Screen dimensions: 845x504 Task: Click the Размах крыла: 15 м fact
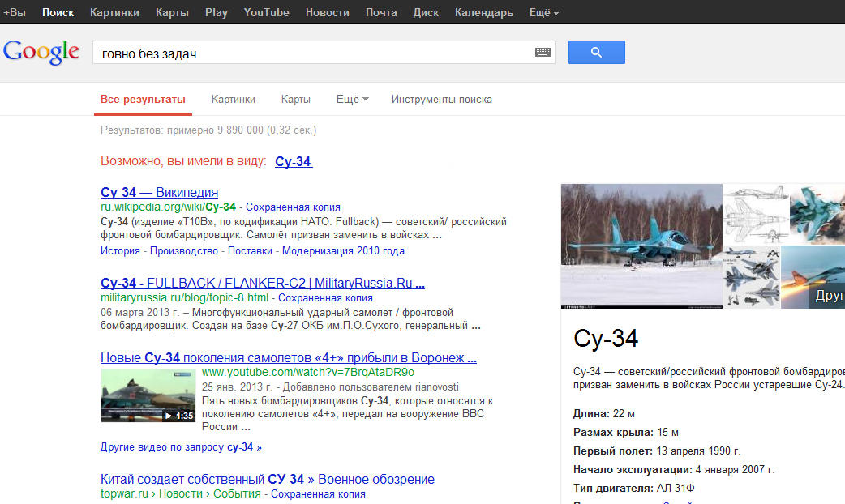(626, 433)
